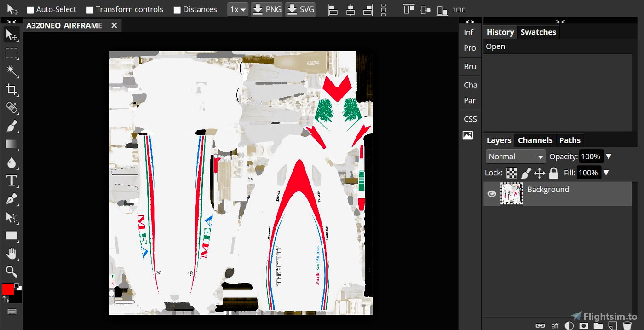Select the Brush tool
The height and width of the screenshot is (330, 644).
pyautogui.click(x=12, y=126)
